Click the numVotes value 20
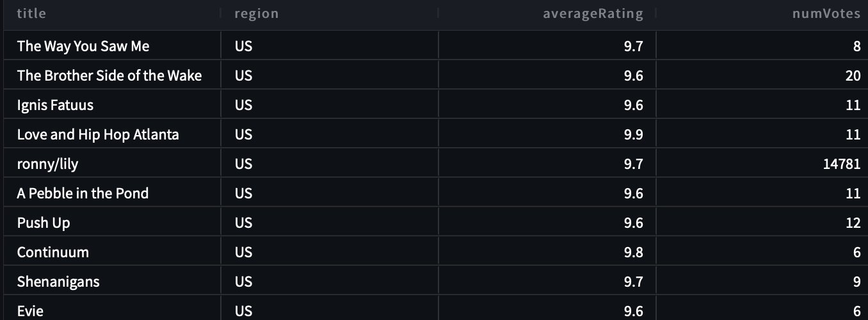Image resolution: width=868 pixels, height=320 pixels. pyautogui.click(x=762, y=76)
